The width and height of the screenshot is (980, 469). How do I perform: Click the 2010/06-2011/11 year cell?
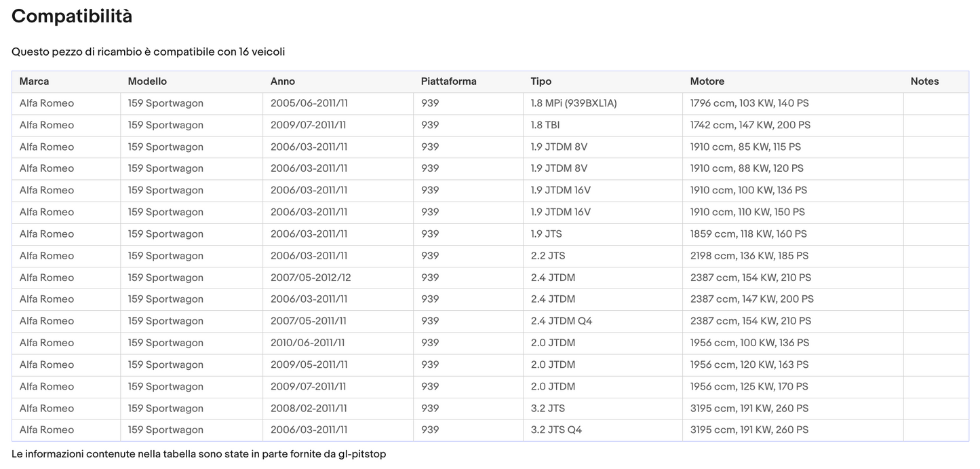[x=307, y=343]
